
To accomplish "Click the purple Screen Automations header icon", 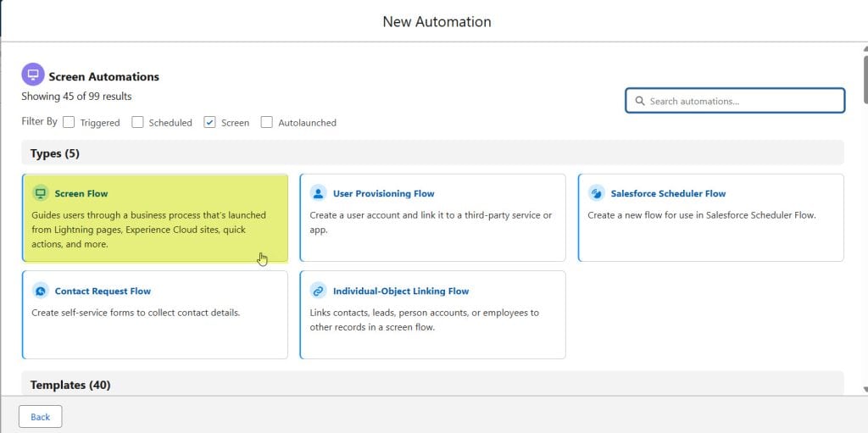I will pyautogui.click(x=33, y=75).
